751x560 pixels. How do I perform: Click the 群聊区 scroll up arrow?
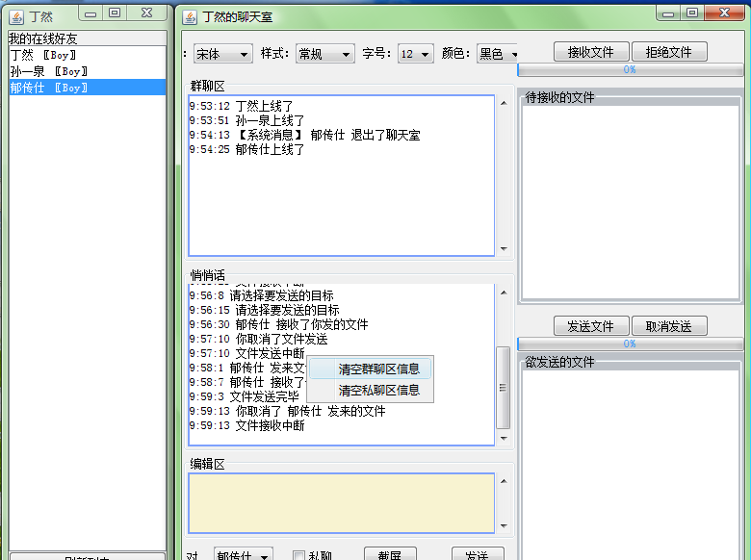click(x=504, y=103)
